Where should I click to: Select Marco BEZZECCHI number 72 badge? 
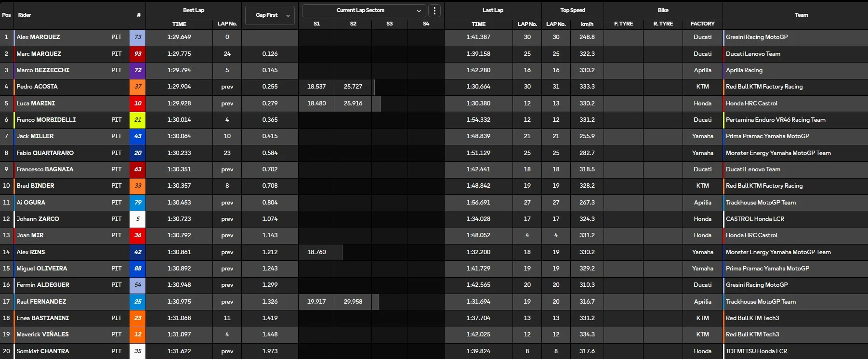138,70
